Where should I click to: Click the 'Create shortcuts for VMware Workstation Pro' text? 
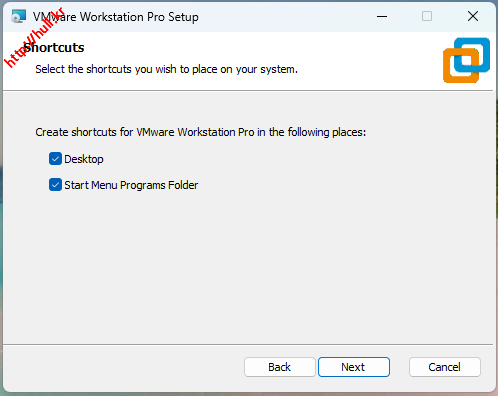(201, 132)
